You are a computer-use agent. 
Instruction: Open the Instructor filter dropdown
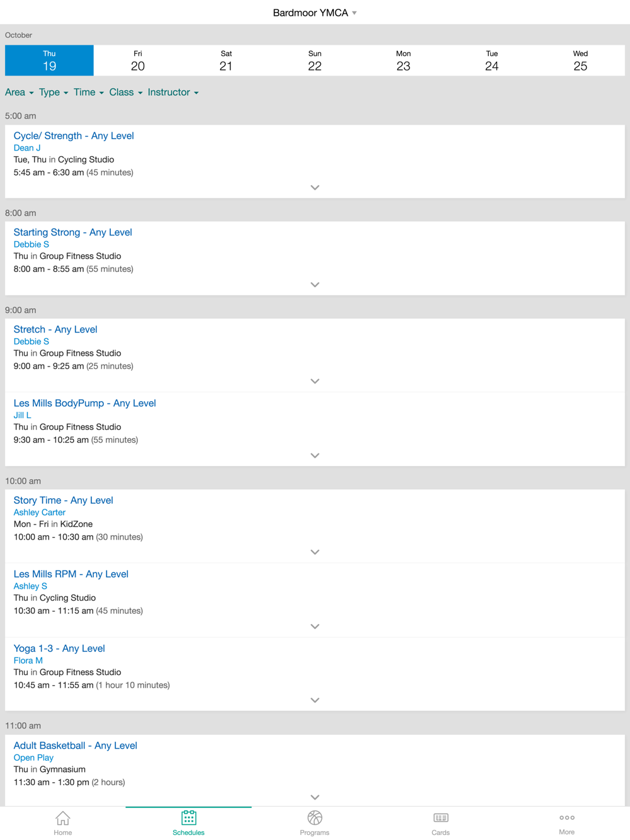click(x=173, y=92)
